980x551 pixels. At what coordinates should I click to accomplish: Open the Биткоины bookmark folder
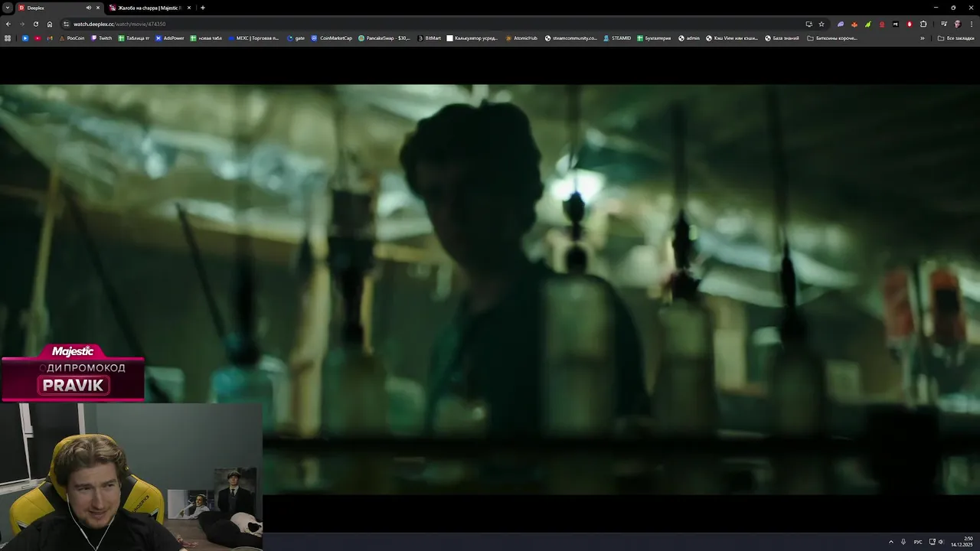832,37
